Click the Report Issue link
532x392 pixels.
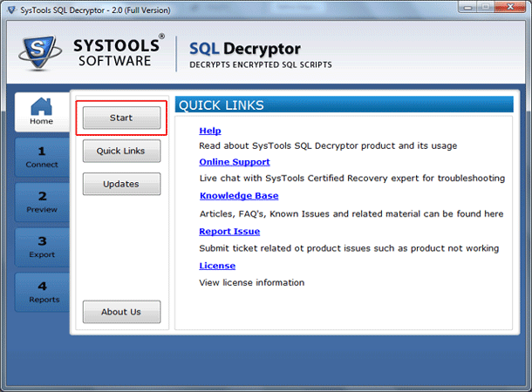229,232
